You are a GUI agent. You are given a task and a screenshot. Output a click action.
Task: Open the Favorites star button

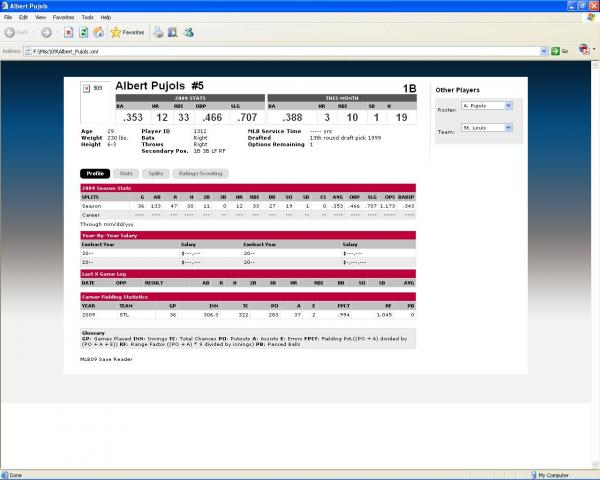click(x=127, y=33)
